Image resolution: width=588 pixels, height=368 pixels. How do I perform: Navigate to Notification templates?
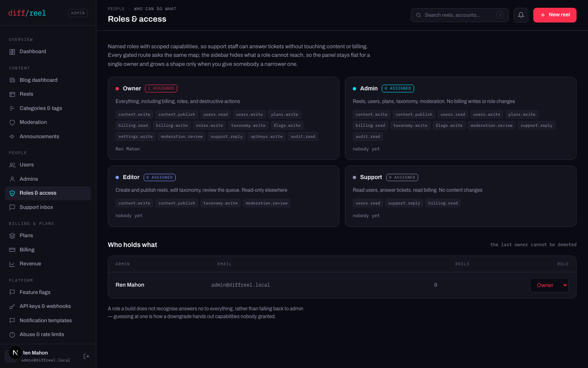tap(48, 321)
